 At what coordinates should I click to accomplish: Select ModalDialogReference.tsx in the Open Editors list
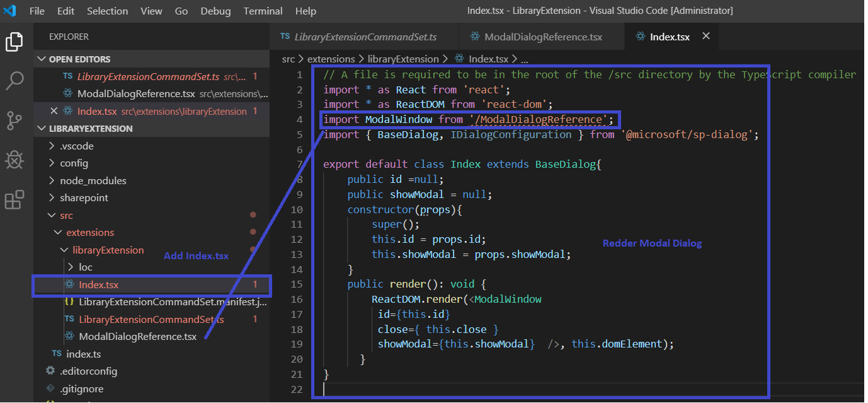point(151,94)
